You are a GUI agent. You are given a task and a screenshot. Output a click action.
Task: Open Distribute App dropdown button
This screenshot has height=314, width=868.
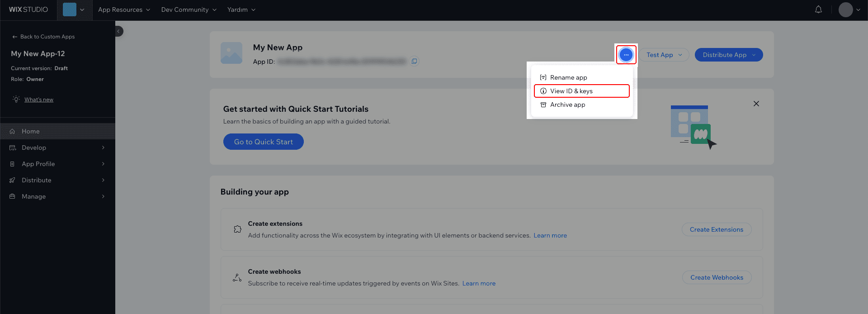(729, 55)
